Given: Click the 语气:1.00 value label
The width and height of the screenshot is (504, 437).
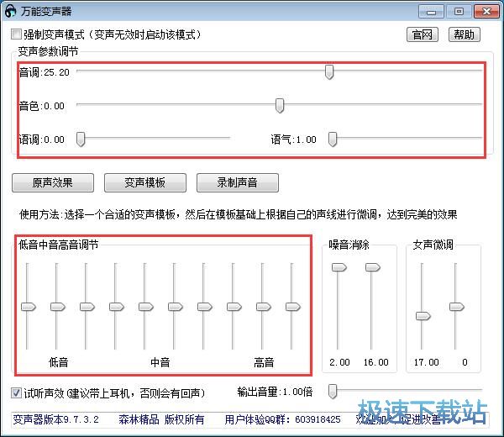Looking at the screenshot, I should [x=293, y=140].
